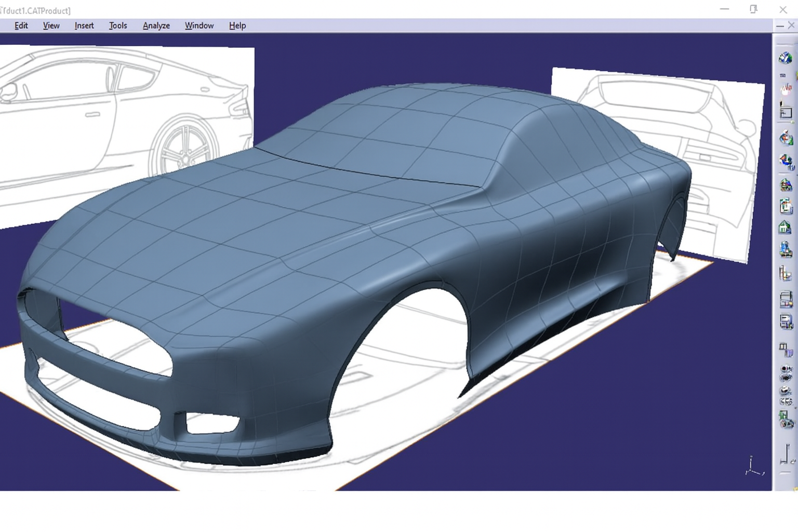Open the View menu

pos(51,25)
